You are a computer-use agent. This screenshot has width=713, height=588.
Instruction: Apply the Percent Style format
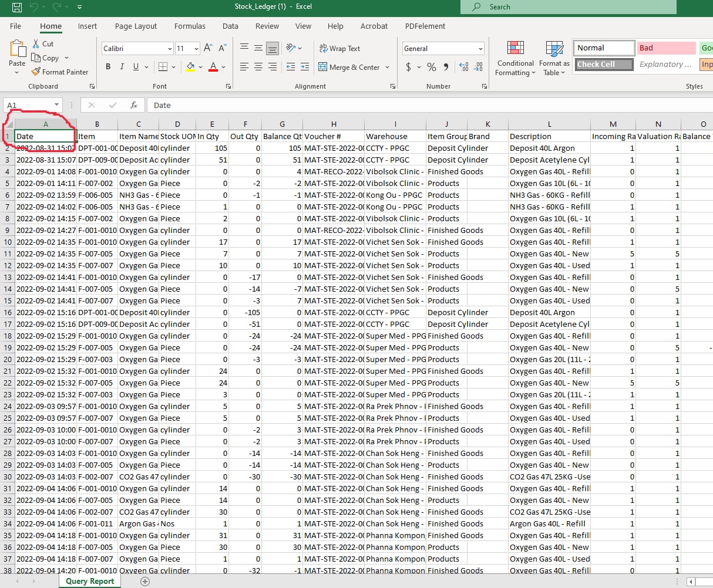tap(431, 67)
